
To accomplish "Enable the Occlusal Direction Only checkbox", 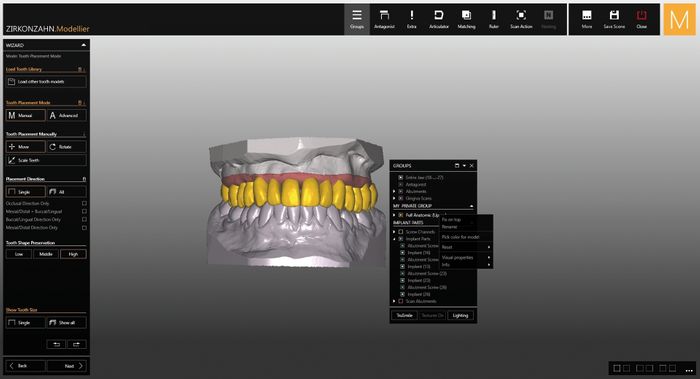I will (84, 204).
